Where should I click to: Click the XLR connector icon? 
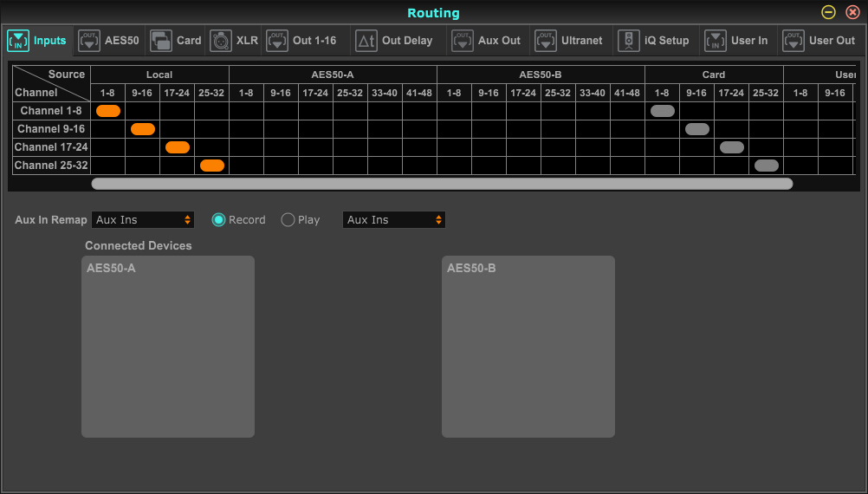point(220,41)
